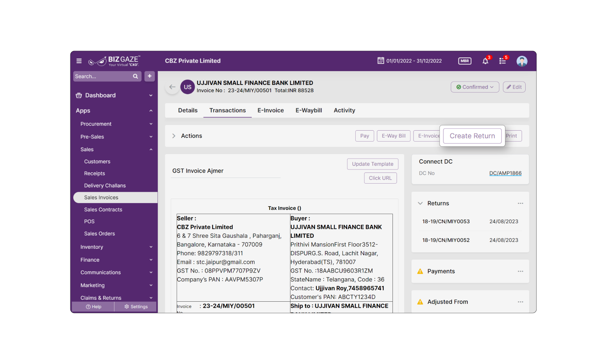
Task: Expand Communications submenu
Action: pyautogui.click(x=151, y=273)
